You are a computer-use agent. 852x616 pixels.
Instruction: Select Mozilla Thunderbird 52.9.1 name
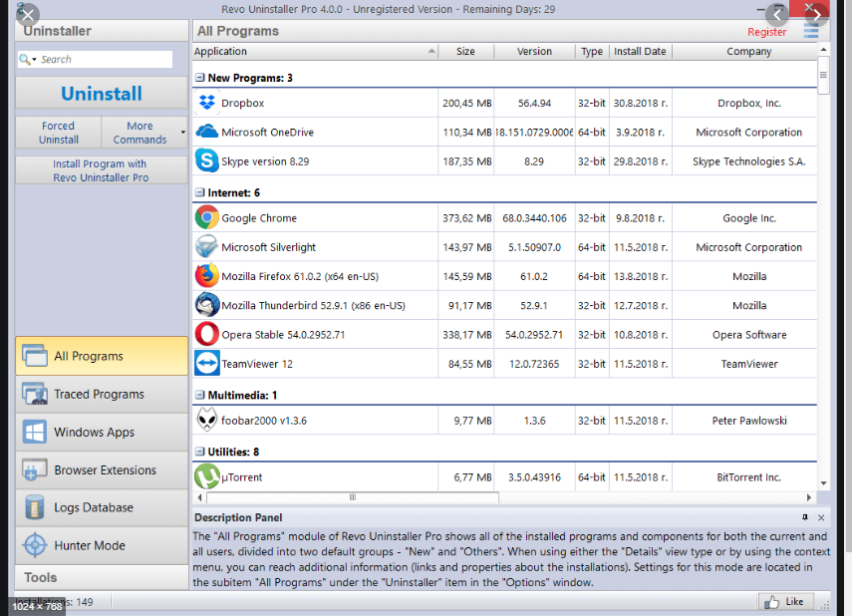click(x=313, y=306)
